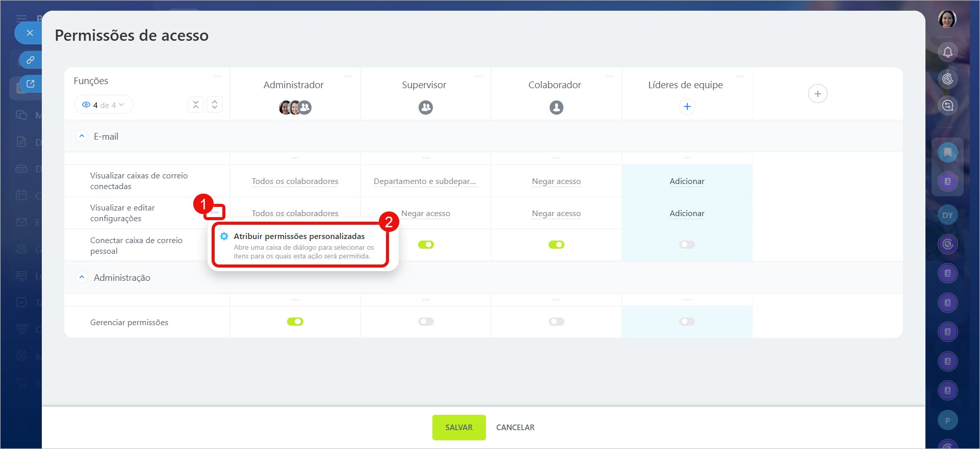Click the notifications bell icon
This screenshot has width=980, height=449.
pyautogui.click(x=947, y=52)
